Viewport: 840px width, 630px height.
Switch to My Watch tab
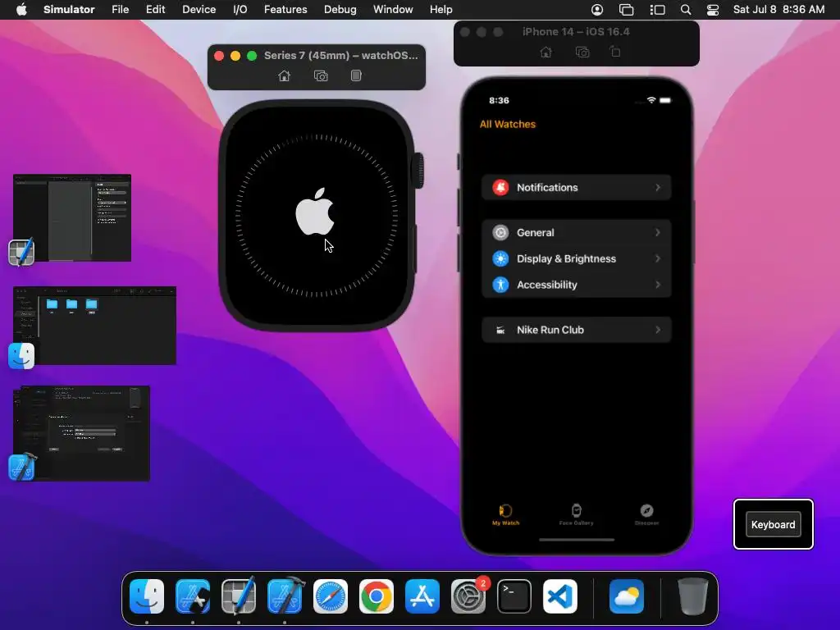505,515
